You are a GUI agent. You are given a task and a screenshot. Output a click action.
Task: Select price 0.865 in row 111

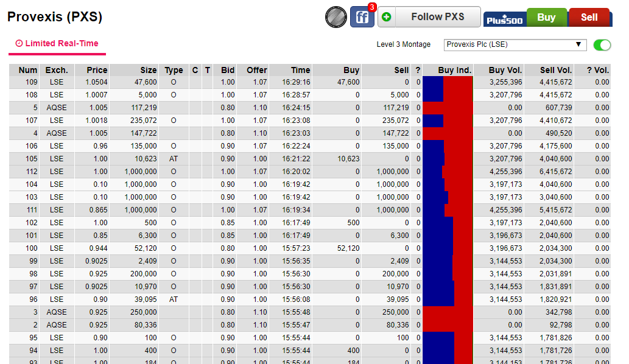pos(98,210)
